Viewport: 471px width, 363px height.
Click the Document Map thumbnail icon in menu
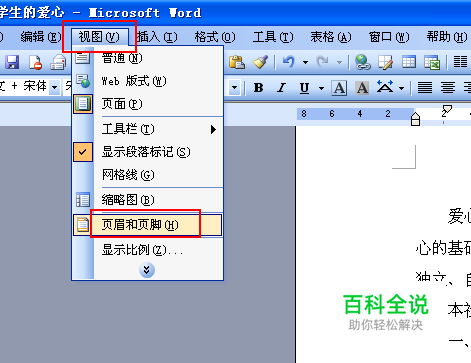pyautogui.click(x=83, y=200)
